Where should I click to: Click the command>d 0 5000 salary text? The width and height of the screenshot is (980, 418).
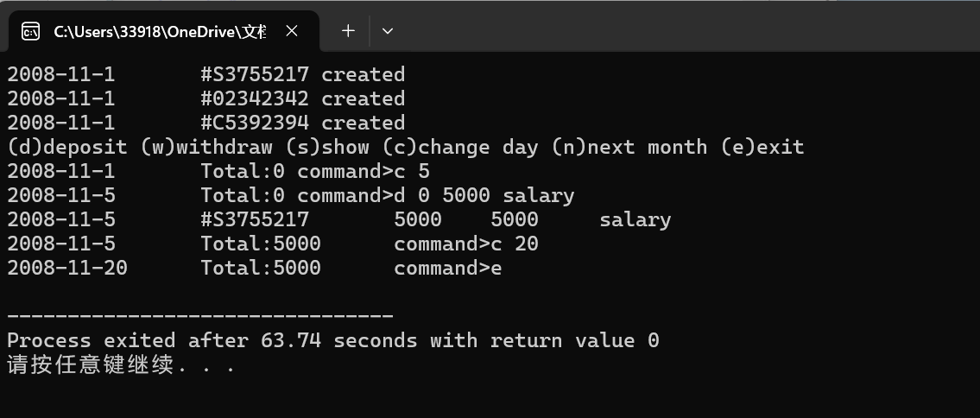[x=436, y=196]
